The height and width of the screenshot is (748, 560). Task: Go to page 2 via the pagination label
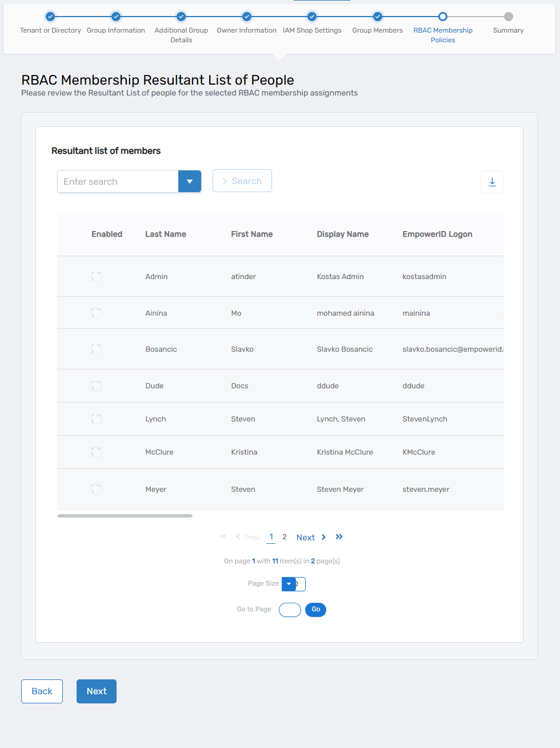point(284,536)
